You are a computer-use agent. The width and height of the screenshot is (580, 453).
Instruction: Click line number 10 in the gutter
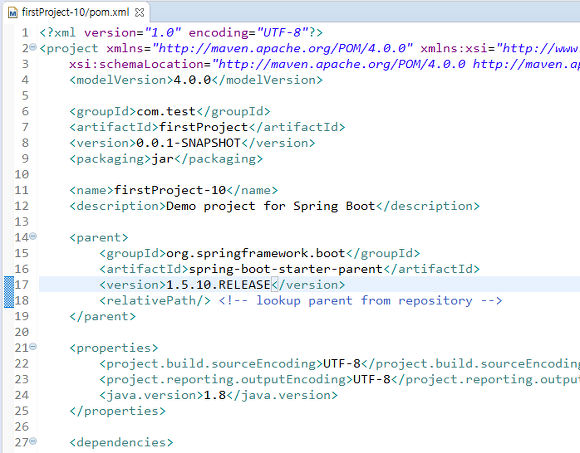click(x=21, y=175)
